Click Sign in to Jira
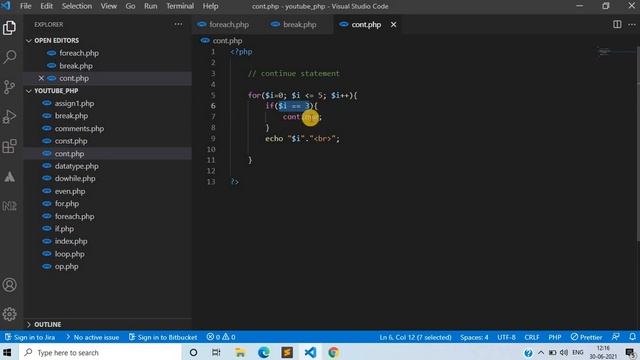The width and height of the screenshot is (640, 360). click(30, 337)
